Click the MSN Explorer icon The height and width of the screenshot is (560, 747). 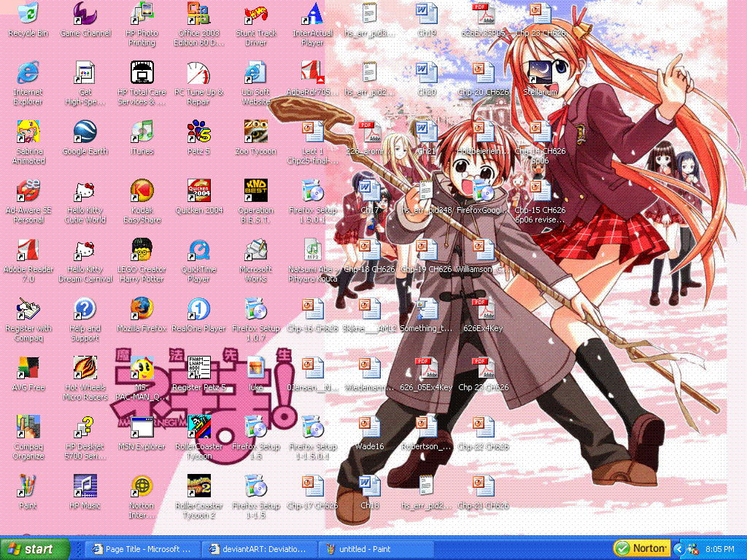142,427
